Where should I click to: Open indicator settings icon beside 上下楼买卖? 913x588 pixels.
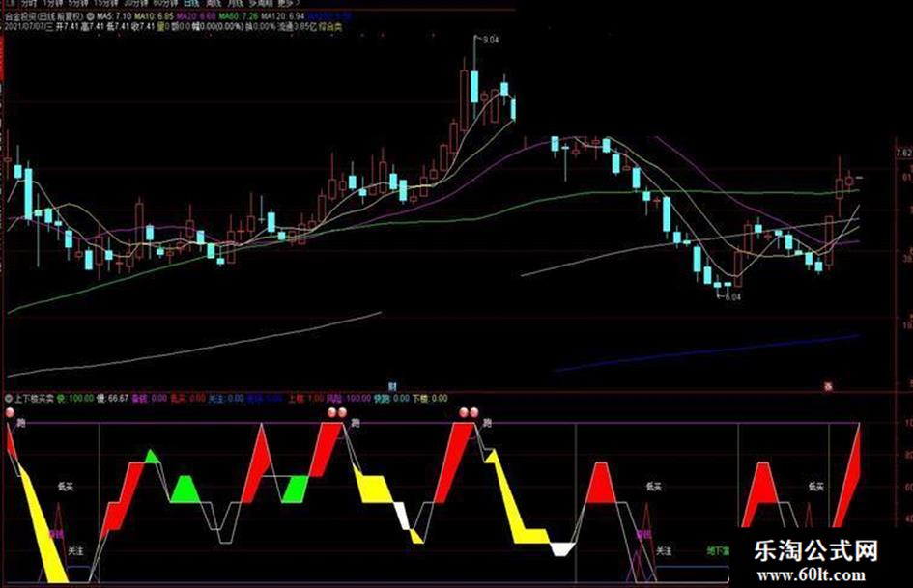[9, 399]
